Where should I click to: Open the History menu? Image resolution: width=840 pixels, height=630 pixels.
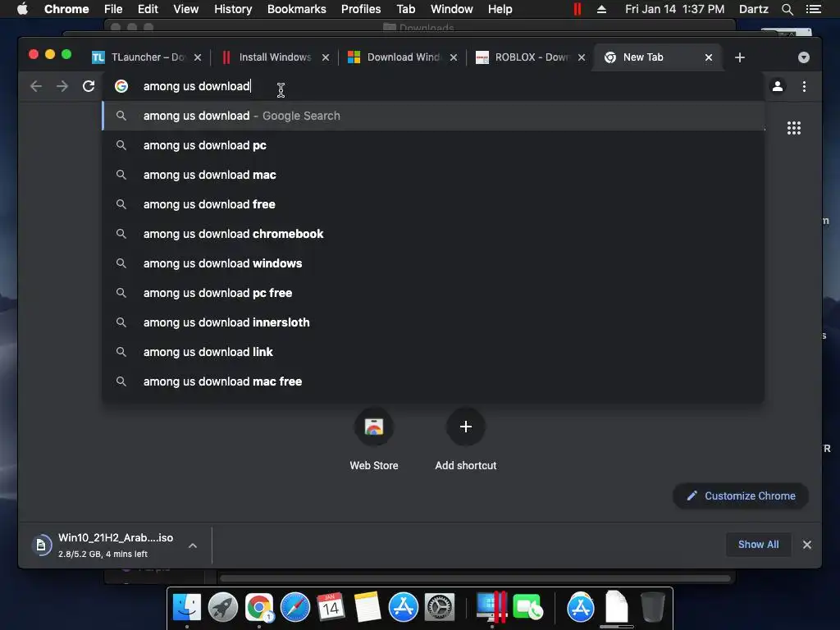(233, 9)
